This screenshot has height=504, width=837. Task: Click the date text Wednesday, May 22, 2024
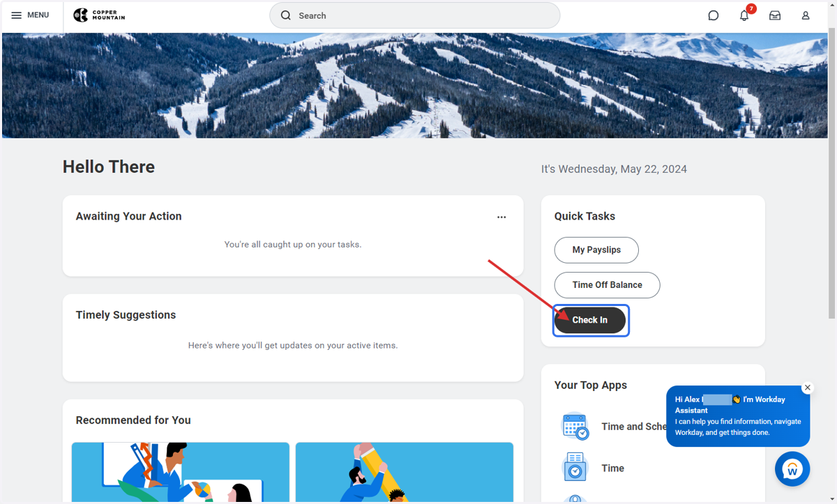[614, 169]
